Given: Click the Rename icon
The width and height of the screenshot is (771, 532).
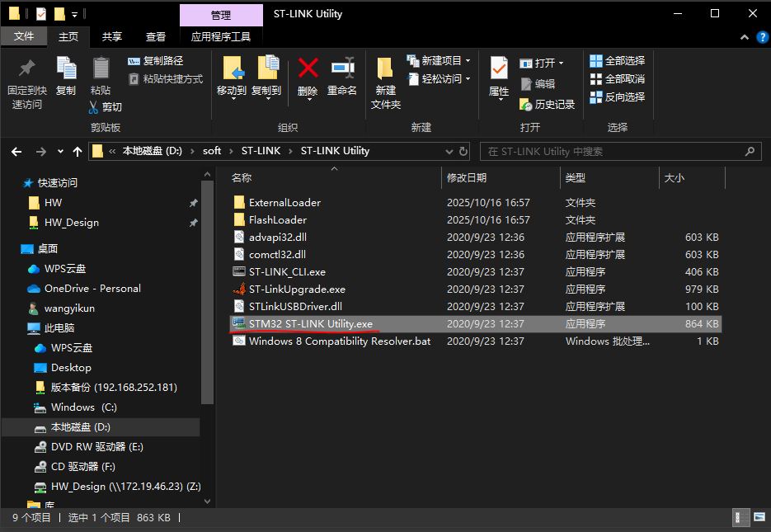Looking at the screenshot, I should (342, 68).
